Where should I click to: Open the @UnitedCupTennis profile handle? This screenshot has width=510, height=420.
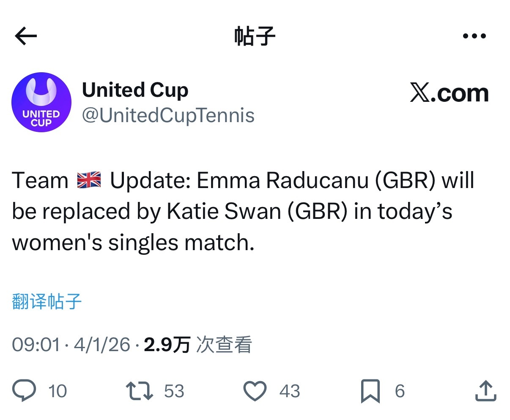[168, 115]
